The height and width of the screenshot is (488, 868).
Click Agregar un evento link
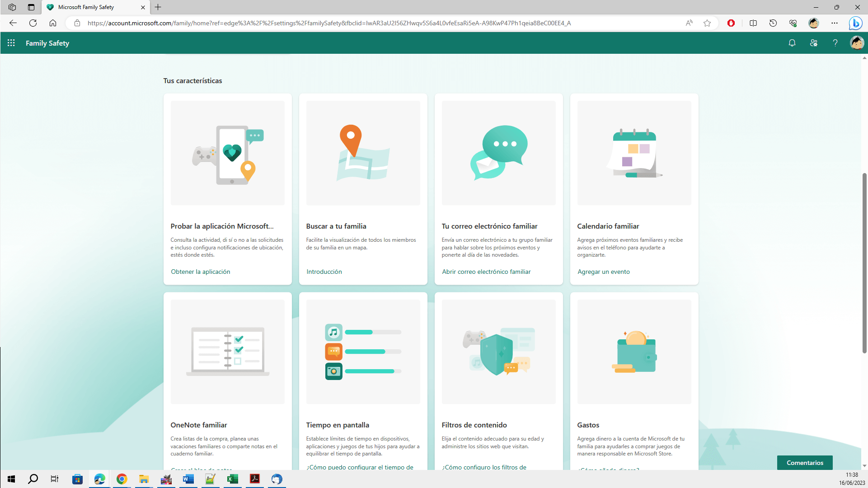click(604, 272)
